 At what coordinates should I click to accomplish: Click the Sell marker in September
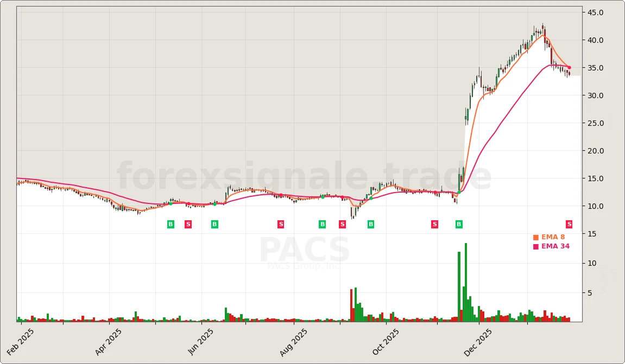(x=342, y=224)
